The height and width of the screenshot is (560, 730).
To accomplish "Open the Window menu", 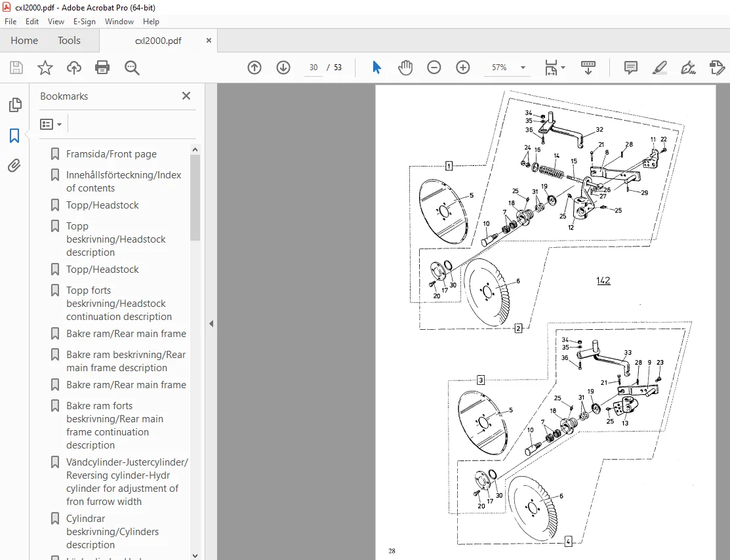I will pos(119,22).
